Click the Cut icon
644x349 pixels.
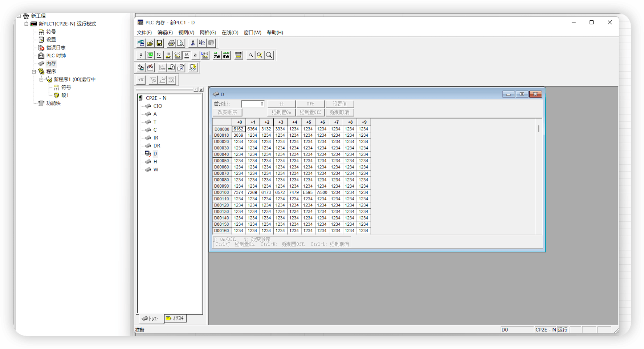pyautogui.click(x=193, y=43)
